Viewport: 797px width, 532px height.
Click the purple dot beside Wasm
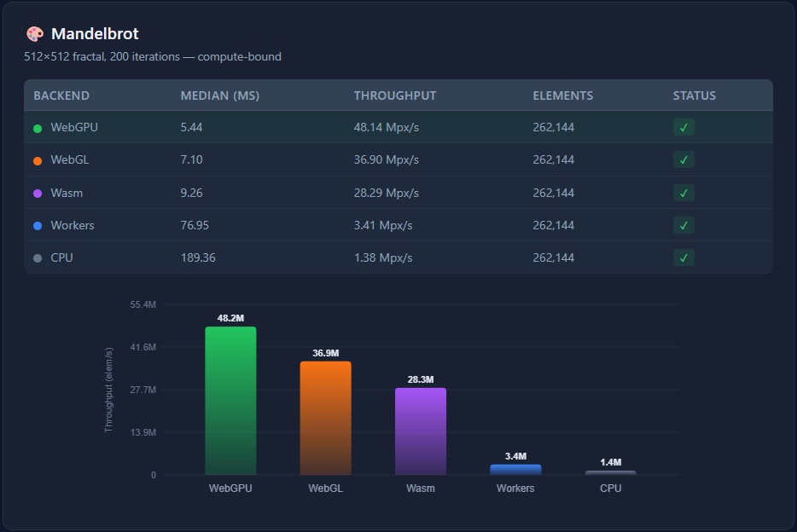pyautogui.click(x=36, y=193)
